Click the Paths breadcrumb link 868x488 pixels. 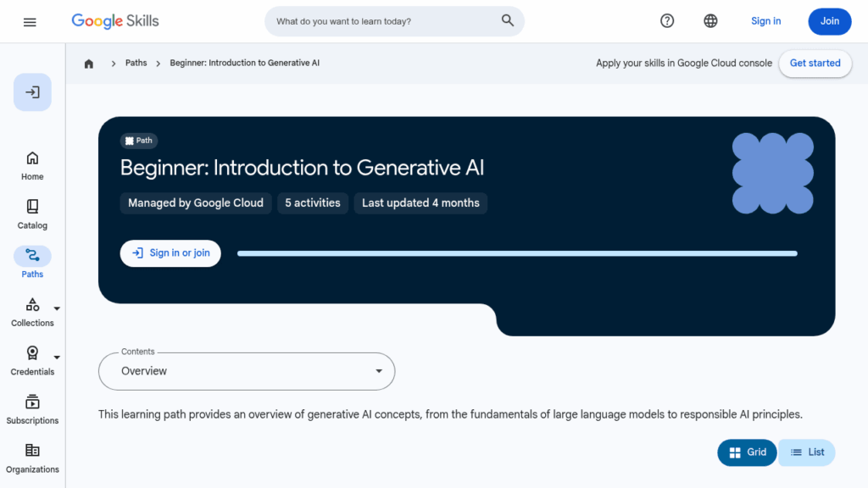click(x=136, y=63)
